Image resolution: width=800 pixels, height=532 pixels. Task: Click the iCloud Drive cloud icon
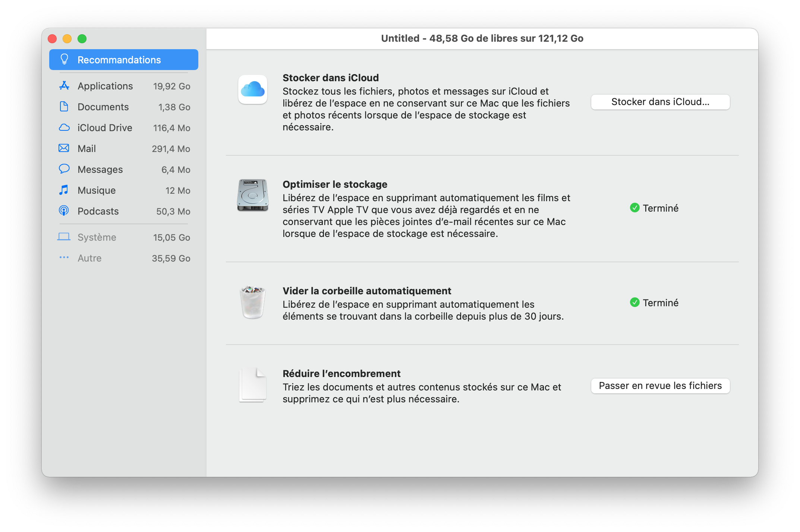coord(64,127)
